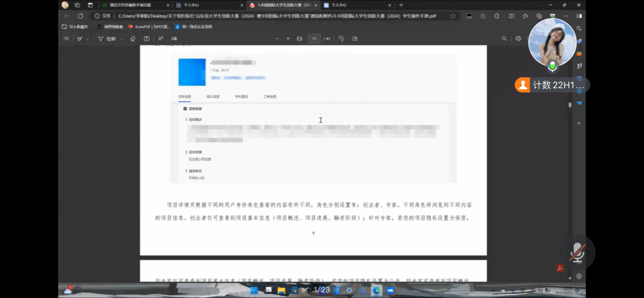644x298 pixels.
Task: Rotate the PDF page
Action: 341,39
